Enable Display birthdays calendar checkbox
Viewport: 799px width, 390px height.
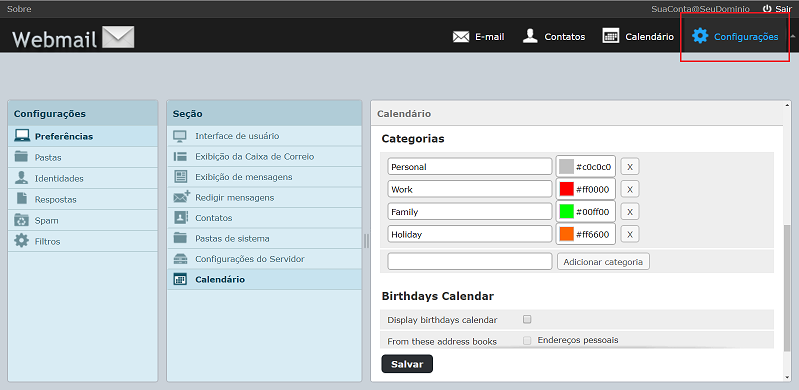pos(527,320)
